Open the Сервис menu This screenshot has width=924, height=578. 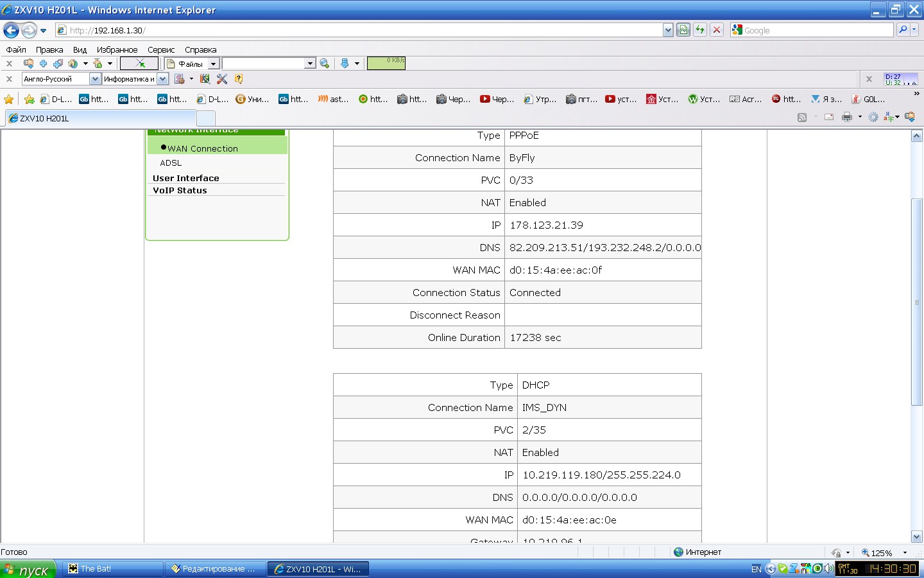(x=161, y=49)
